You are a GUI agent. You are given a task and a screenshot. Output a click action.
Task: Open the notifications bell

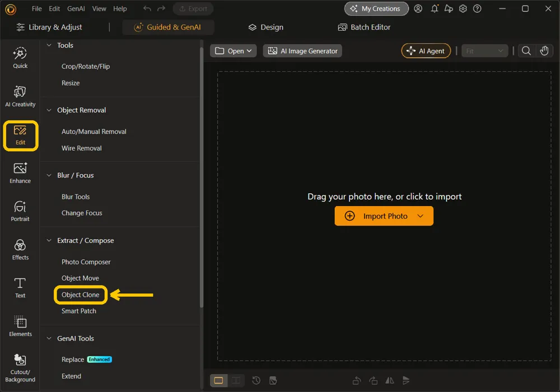coord(435,8)
